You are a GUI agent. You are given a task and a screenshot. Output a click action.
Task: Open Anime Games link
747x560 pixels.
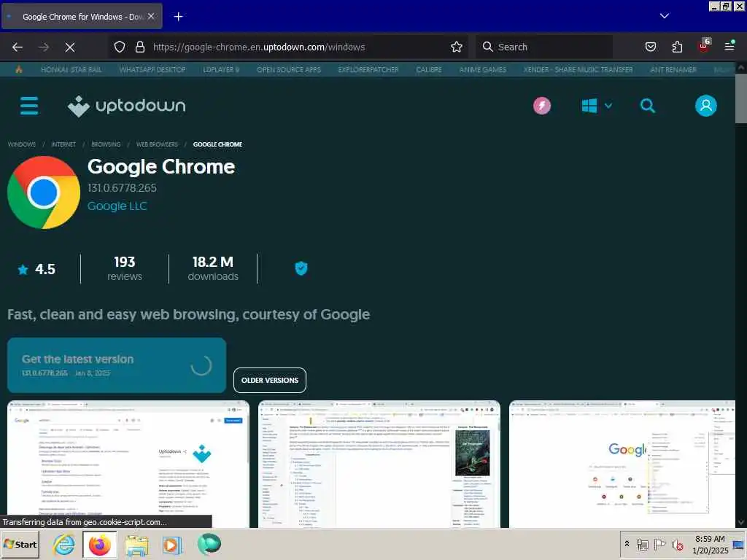point(483,69)
